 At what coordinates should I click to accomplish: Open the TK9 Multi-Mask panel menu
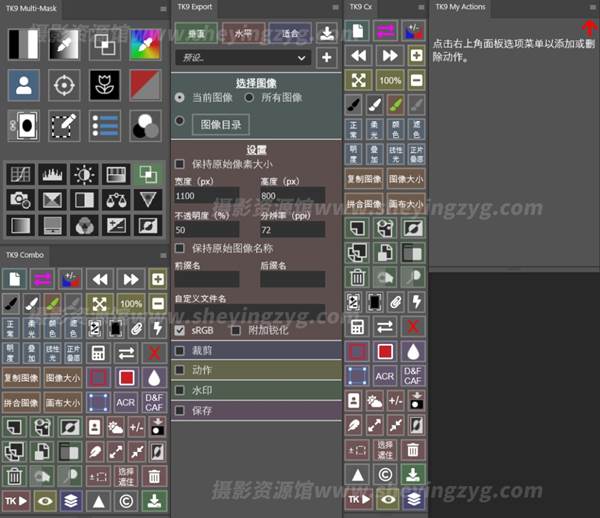click(163, 8)
